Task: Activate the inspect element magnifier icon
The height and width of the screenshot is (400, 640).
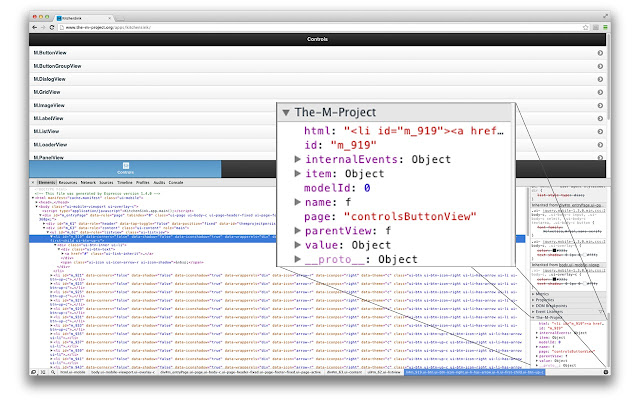Action: pyautogui.click(x=53, y=372)
